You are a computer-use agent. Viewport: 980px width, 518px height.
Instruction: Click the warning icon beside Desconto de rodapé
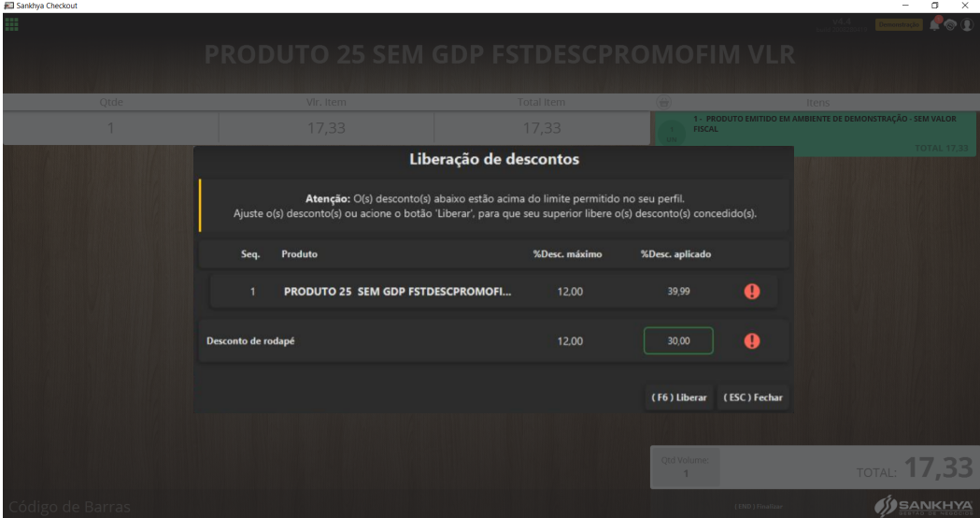(752, 341)
